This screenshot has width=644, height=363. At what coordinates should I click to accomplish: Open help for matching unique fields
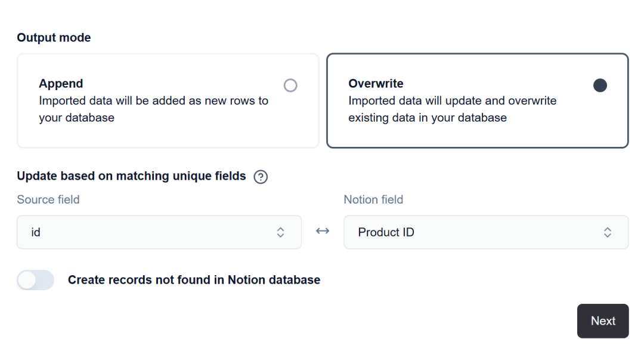(x=261, y=177)
